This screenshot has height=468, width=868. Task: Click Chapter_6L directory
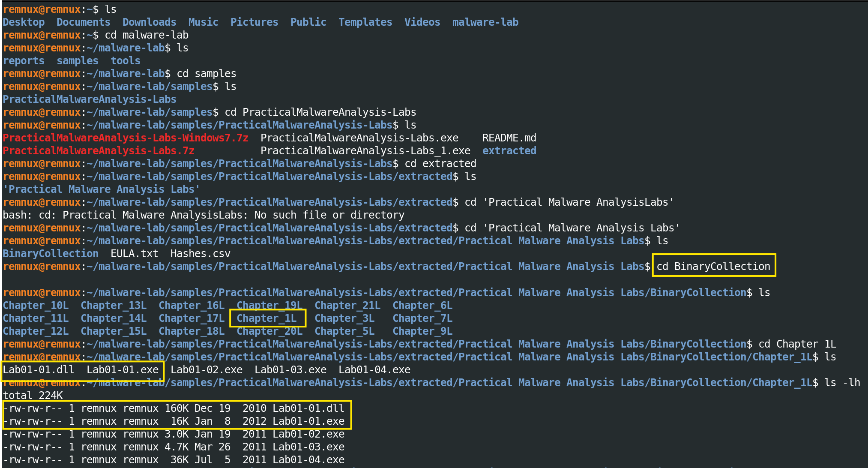click(422, 306)
